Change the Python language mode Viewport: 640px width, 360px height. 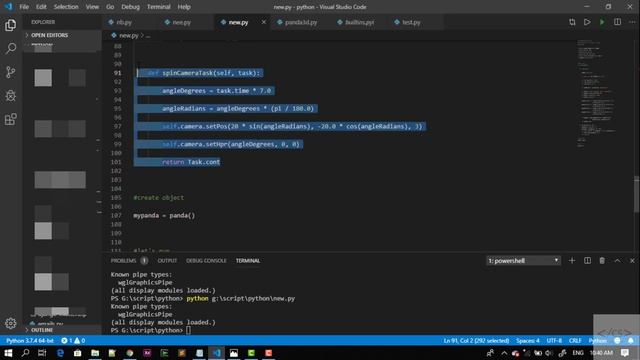[x=598, y=340]
